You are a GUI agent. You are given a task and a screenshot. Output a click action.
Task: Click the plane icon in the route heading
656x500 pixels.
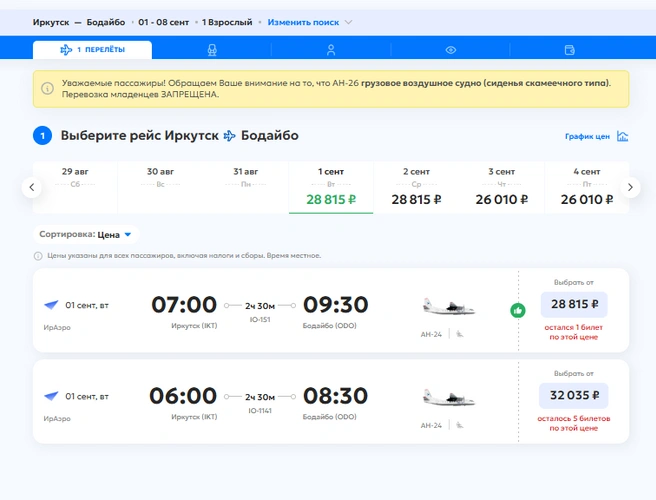coord(230,136)
